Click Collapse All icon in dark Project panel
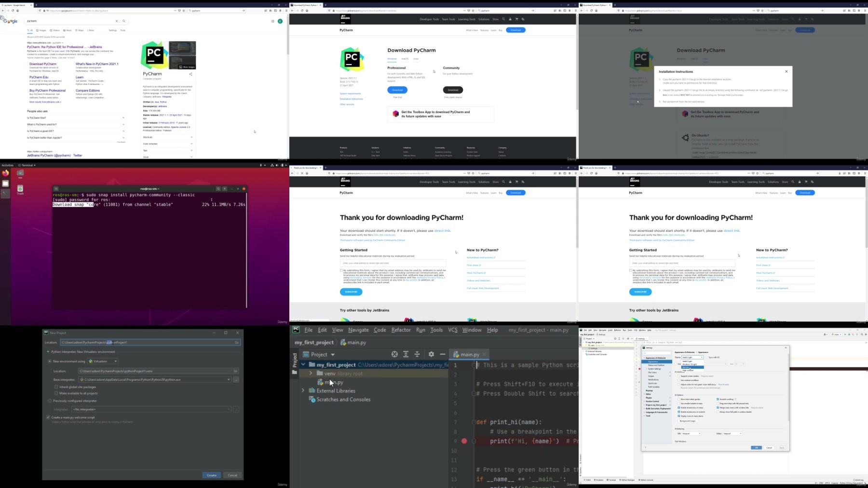 click(x=418, y=354)
